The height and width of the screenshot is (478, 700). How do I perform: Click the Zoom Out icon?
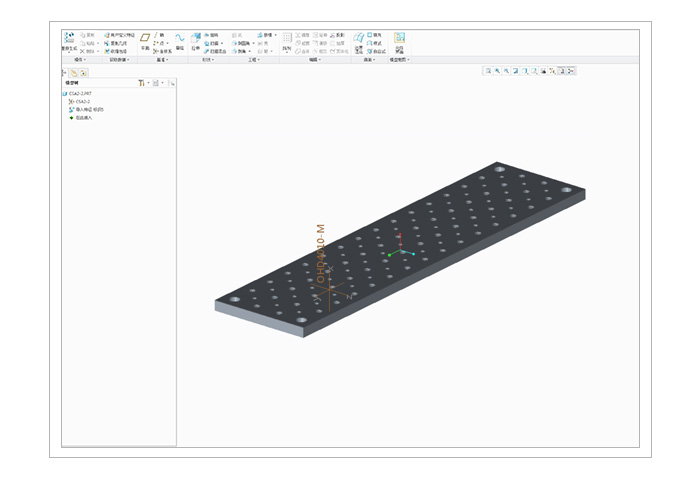tap(507, 71)
